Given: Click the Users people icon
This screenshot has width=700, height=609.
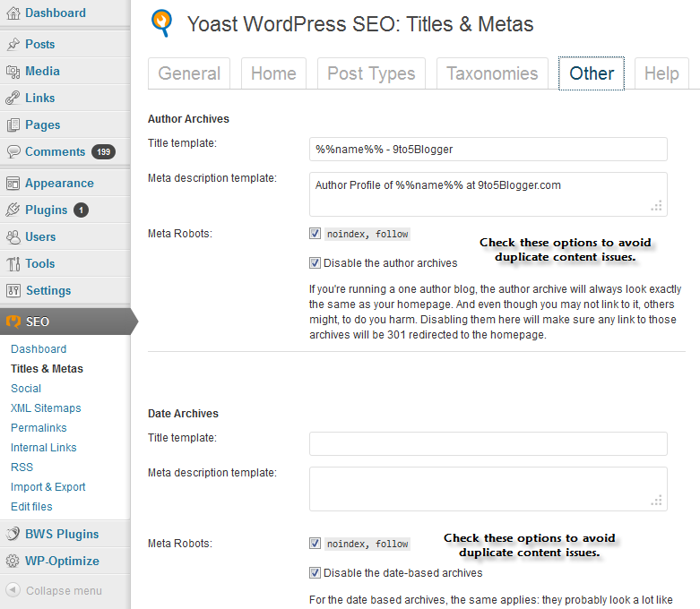Looking at the screenshot, I should pyautogui.click(x=13, y=237).
